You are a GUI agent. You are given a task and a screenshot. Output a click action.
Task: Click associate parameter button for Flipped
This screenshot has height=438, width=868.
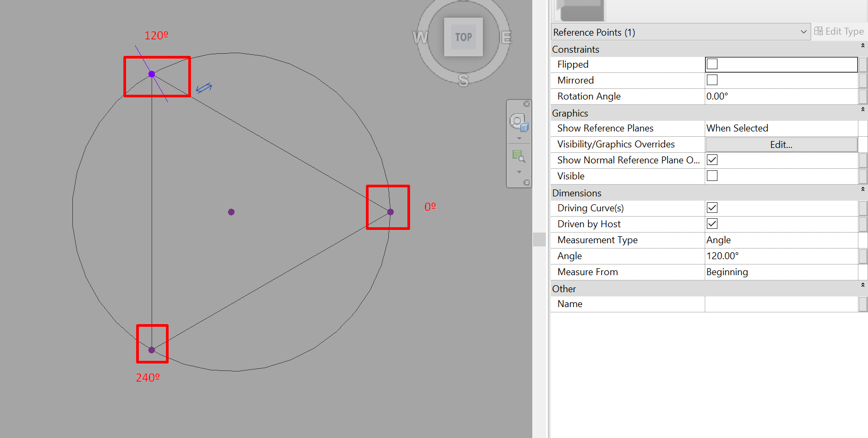pos(863,64)
